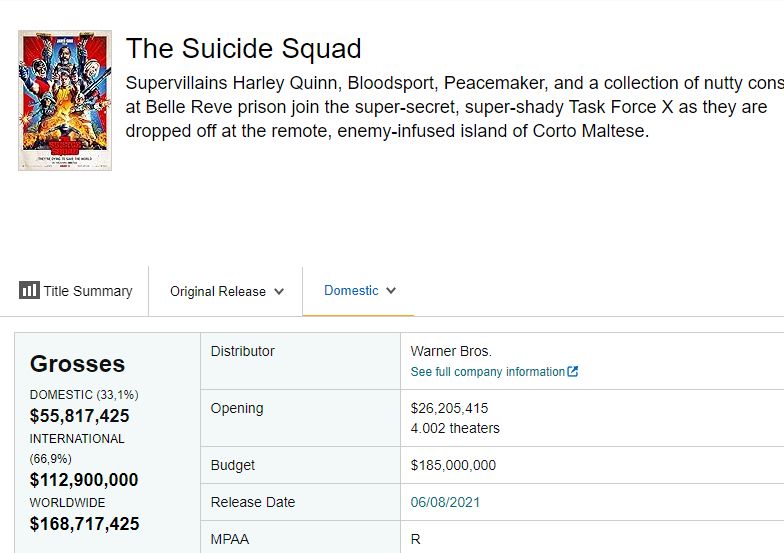Click the Title Summary bar chart icon
The width and height of the screenshot is (784, 553).
pyautogui.click(x=29, y=291)
